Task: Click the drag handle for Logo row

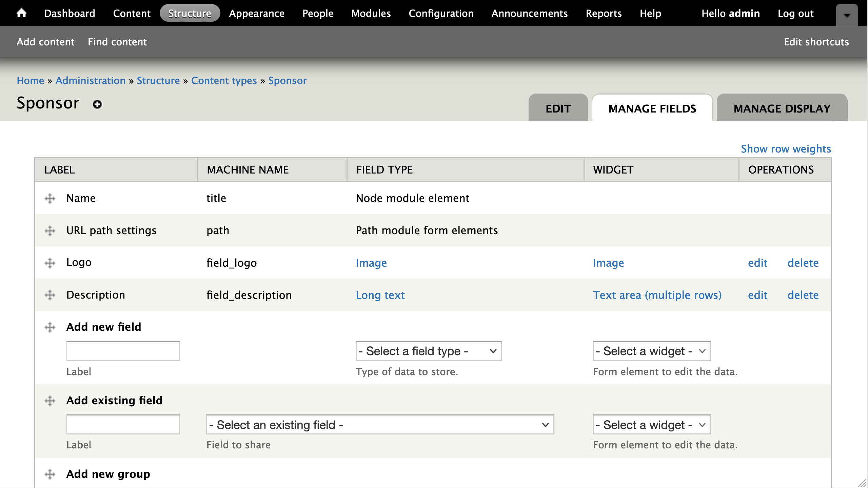Action: (50, 263)
